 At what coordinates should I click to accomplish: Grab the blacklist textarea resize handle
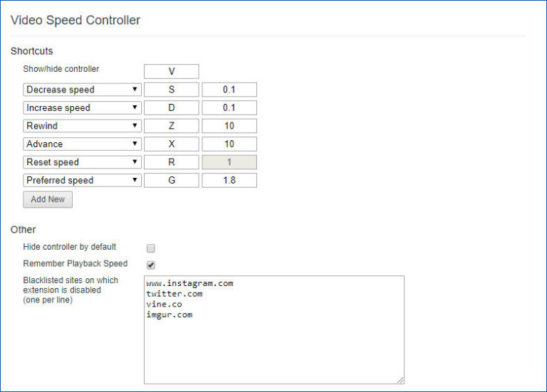pyautogui.click(x=400, y=381)
